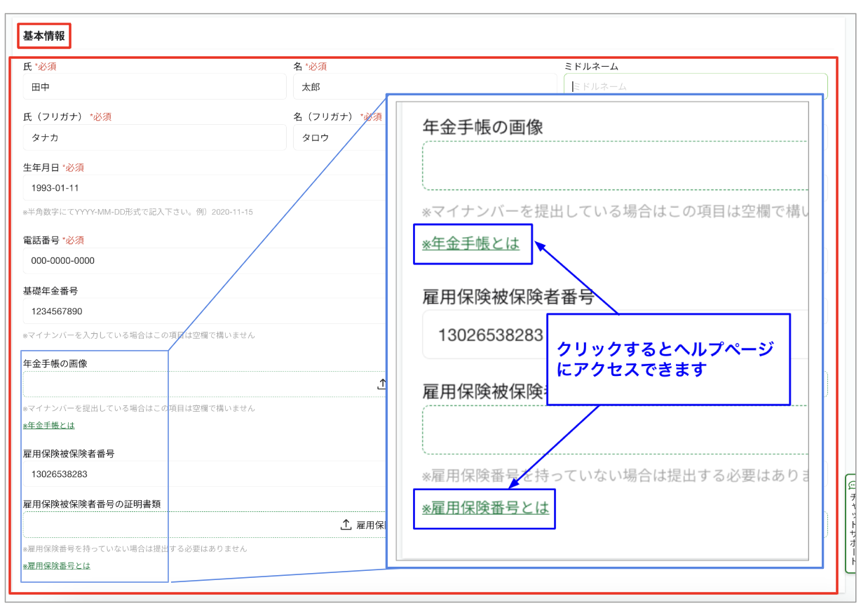
Task: Click the 名（フリガナ） field with タロウ
Action: click(340, 137)
